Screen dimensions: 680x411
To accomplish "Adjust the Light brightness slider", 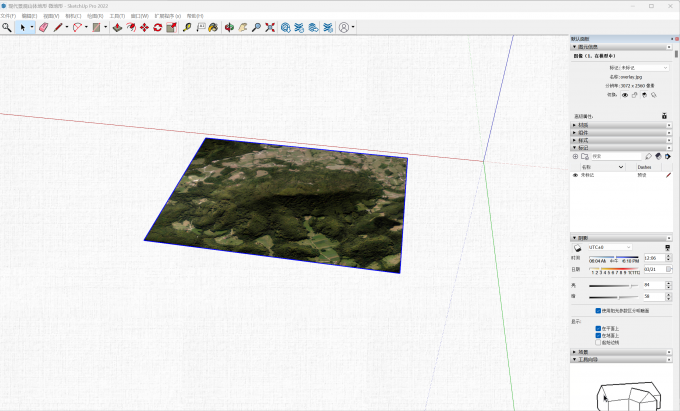I will click(x=613, y=286).
